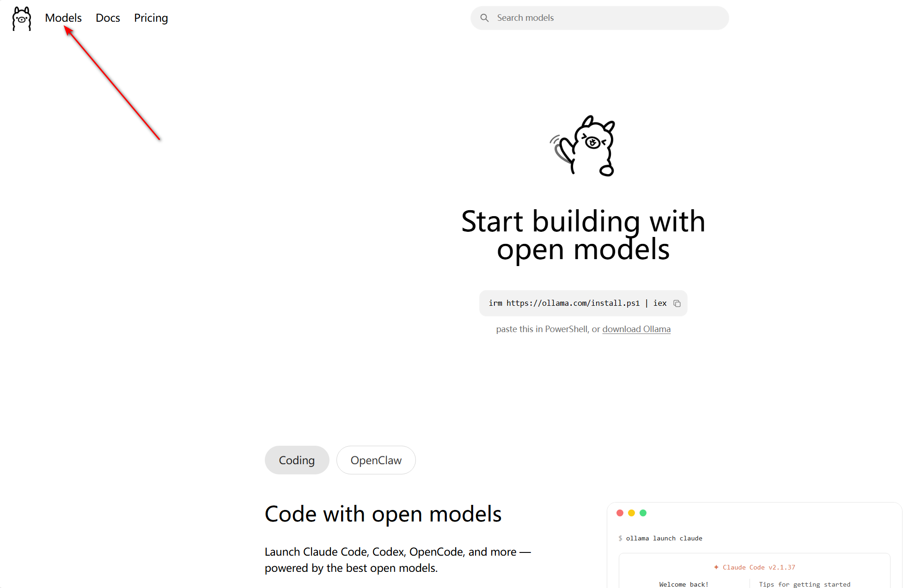
Task: Click the waving llama mascot image
Action: 583,146
